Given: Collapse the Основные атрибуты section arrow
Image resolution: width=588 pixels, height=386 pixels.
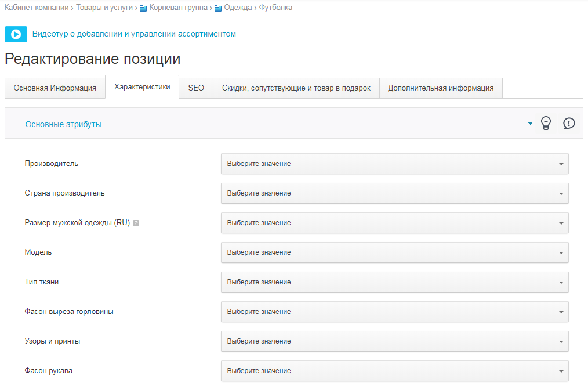Looking at the screenshot, I should pos(530,124).
